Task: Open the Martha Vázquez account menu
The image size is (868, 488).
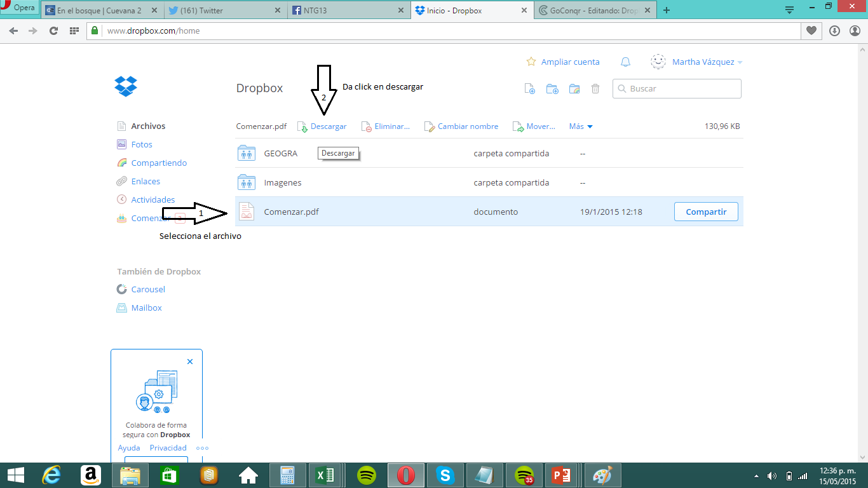Action: 703,62
